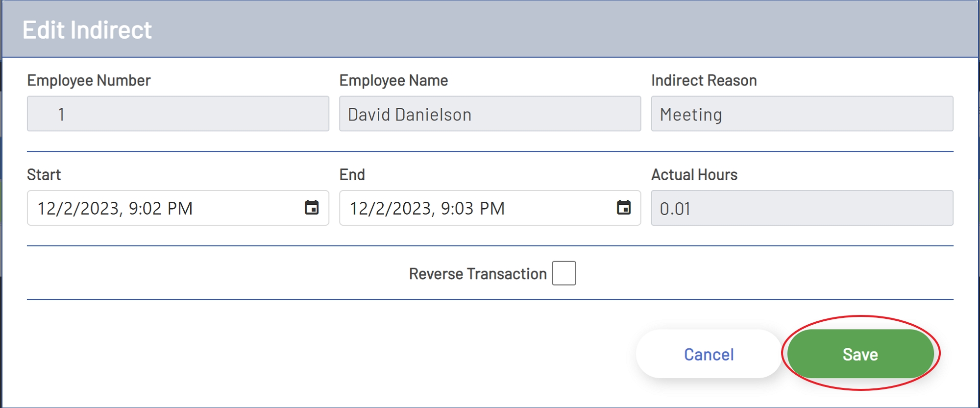Edit the End date and time field

pyautogui.click(x=490, y=208)
